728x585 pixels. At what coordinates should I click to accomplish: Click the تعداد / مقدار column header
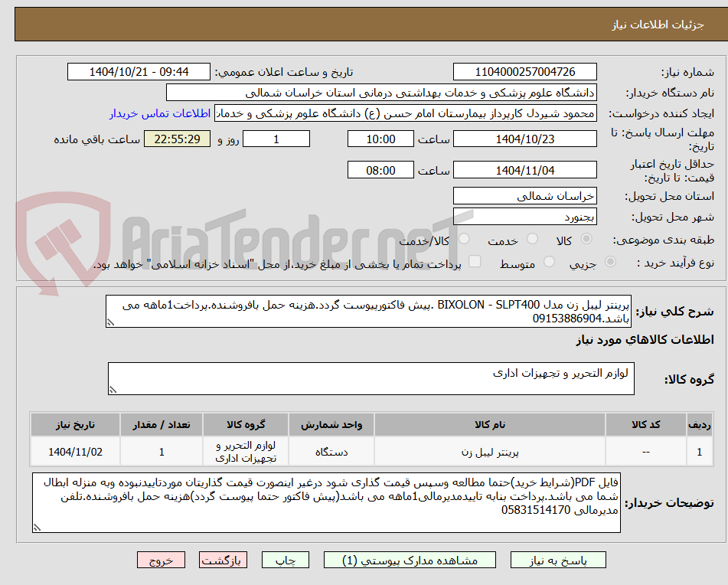[161, 425]
